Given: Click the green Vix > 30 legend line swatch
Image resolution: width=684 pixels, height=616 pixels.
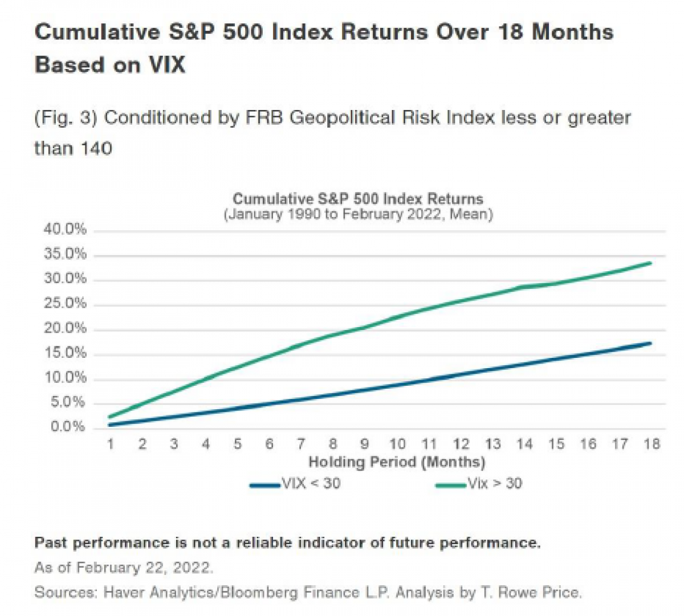Looking at the screenshot, I should point(451,486).
